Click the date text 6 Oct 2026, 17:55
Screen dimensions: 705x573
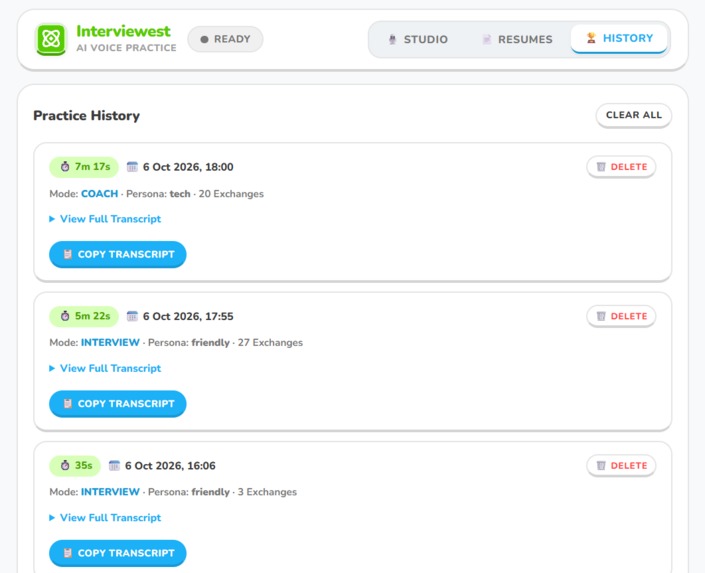[x=188, y=316]
